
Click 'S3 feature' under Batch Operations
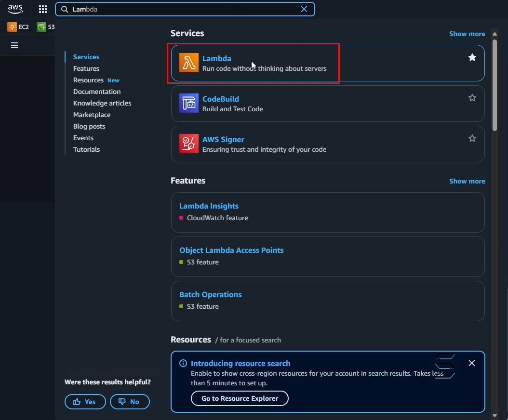203,307
